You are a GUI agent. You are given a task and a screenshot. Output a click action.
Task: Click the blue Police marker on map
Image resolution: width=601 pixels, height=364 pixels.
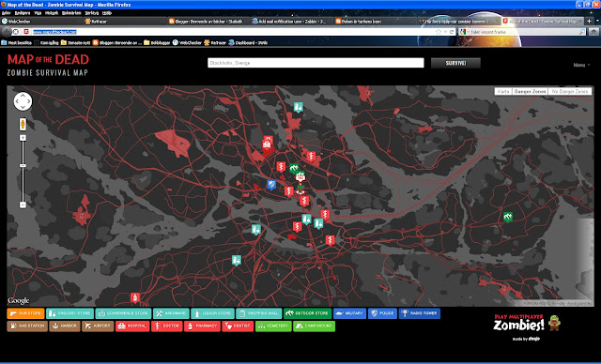coord(271,185)
